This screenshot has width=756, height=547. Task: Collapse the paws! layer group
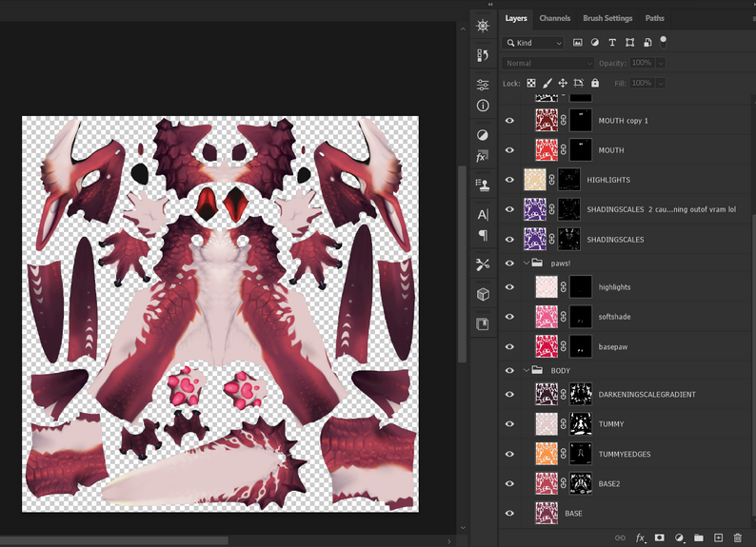coord(526,263)
